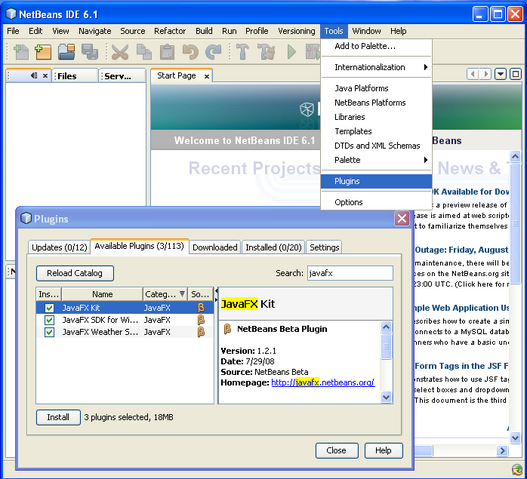Choose Java Platforms menu entry
The height and width of the screenshot is (479, 527).
coord(376,88)
